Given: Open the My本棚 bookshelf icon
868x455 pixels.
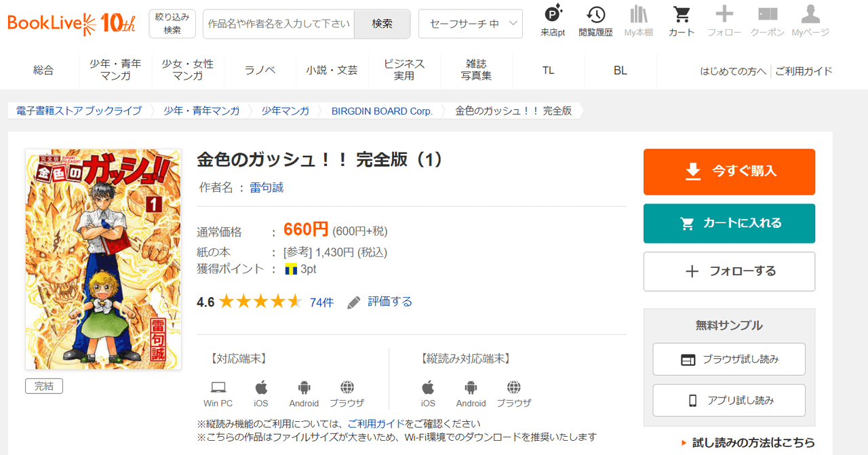Looking at the screenshot, I should tap(638, 15).
